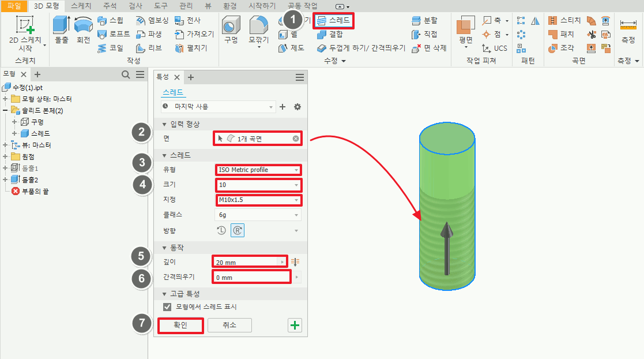Open the 지정 M10x1.5 dropdown
The height and width of the screenshot is (359, 644).
click(257, 200)
